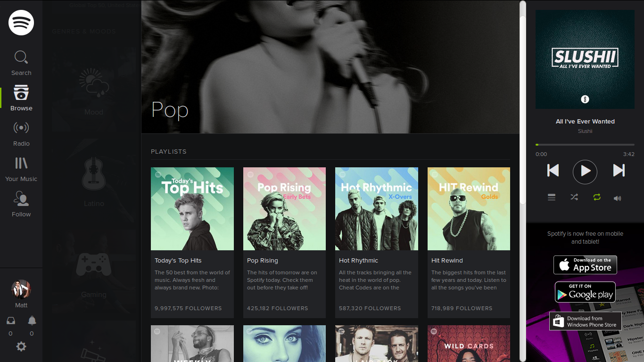Select the dimmed Latino genre tile
The height and width of the screenshot is (362, 644).
(94, 180)
